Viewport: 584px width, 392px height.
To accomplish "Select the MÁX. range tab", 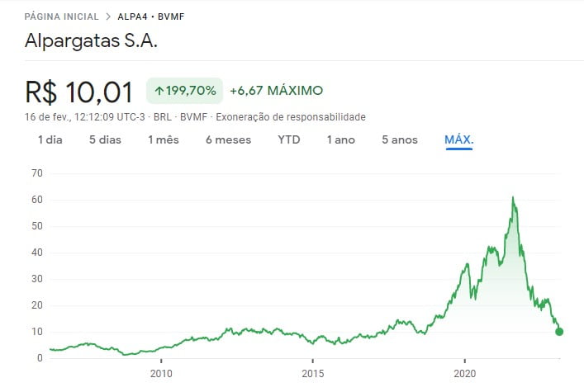I will (458, 139).
